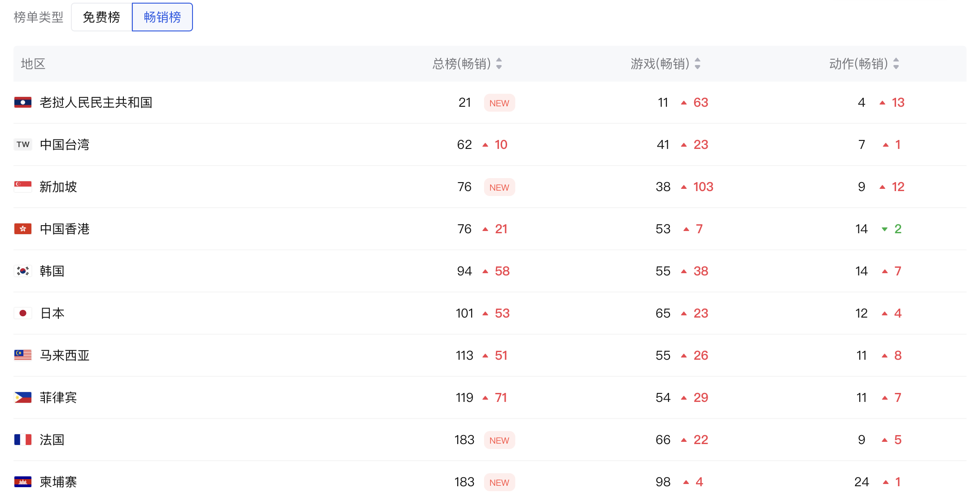Click the NEW badge in 新加坡 row

[x=499, y=187]
